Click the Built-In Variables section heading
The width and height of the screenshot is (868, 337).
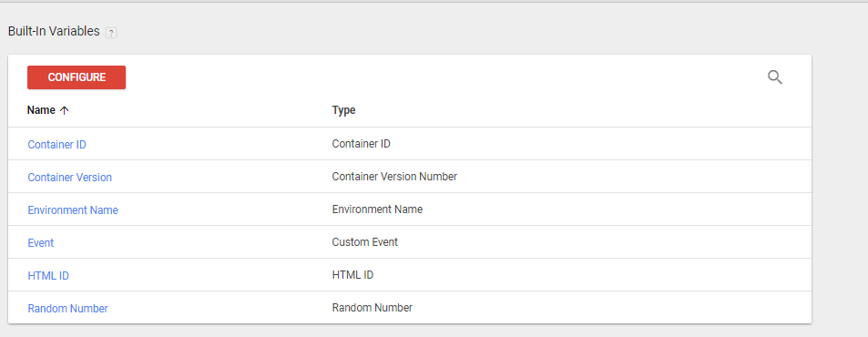tap(54, 32)
